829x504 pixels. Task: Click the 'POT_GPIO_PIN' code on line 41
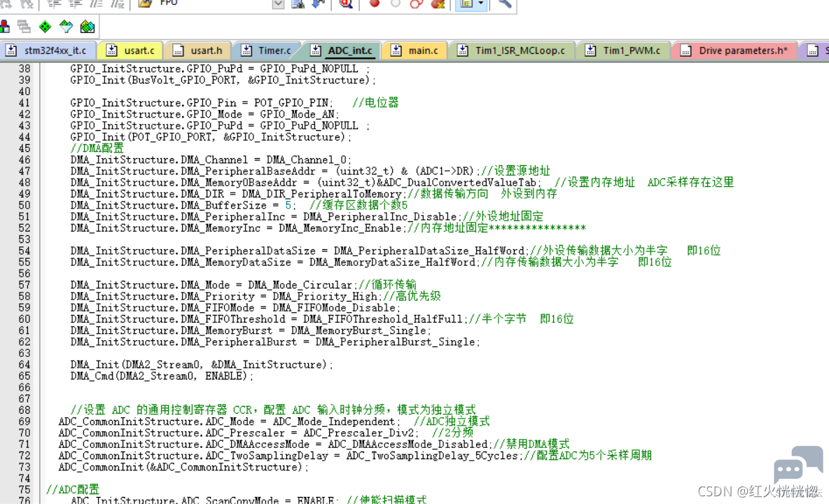point(291,103)
